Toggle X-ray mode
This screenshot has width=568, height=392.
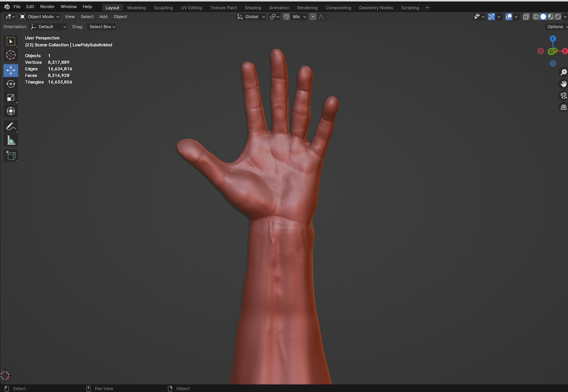pos(526,17)
